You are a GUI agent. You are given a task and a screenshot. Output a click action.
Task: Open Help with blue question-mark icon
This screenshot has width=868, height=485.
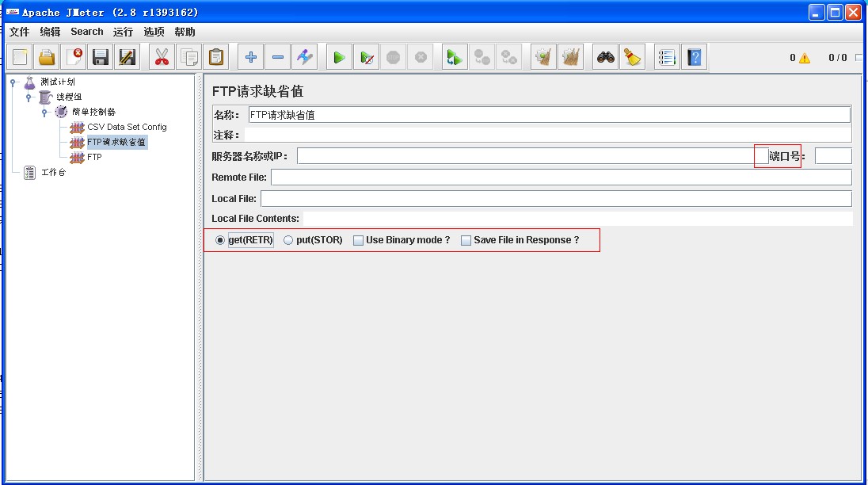[695, 57]
